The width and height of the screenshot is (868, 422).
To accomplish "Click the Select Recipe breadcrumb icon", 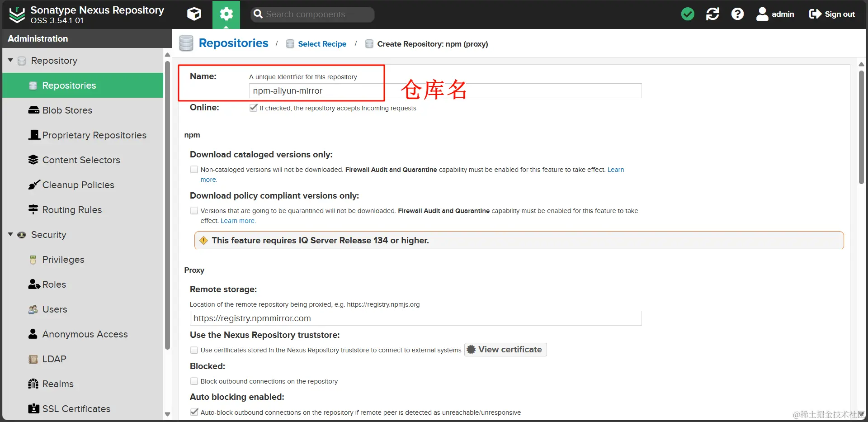I will coord(290,44).
